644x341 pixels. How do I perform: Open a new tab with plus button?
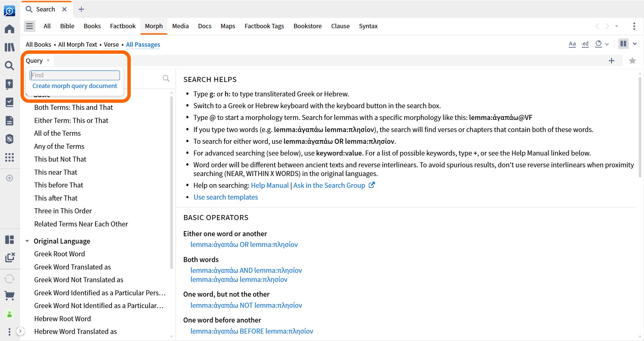point(81,9)
